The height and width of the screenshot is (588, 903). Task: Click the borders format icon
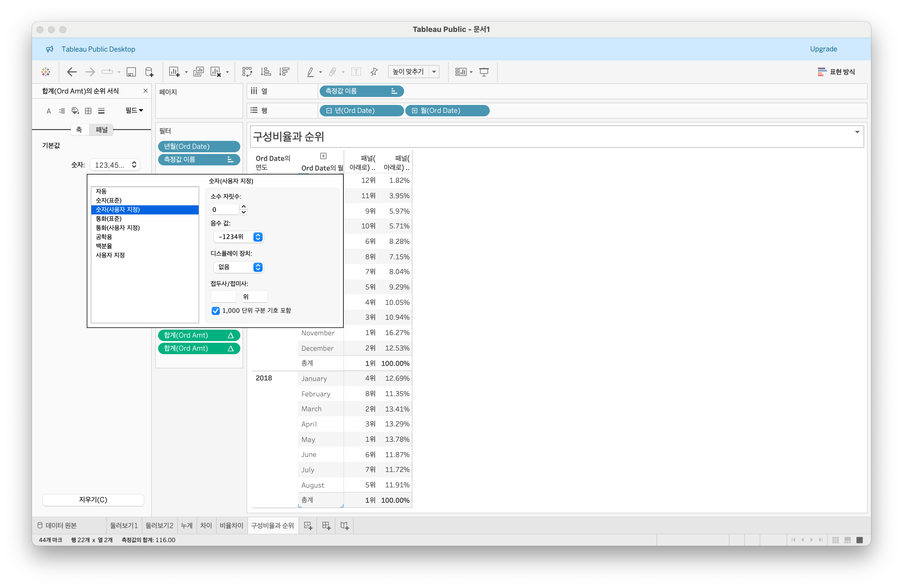click(88, 111)
